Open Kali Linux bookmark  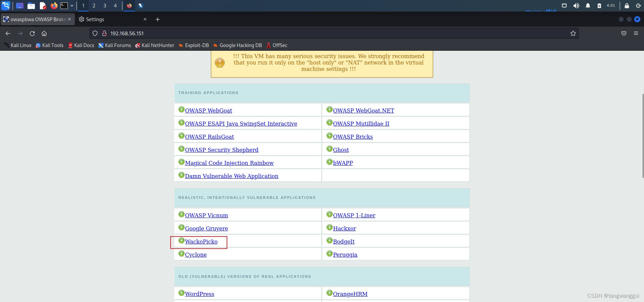[18, 45]
